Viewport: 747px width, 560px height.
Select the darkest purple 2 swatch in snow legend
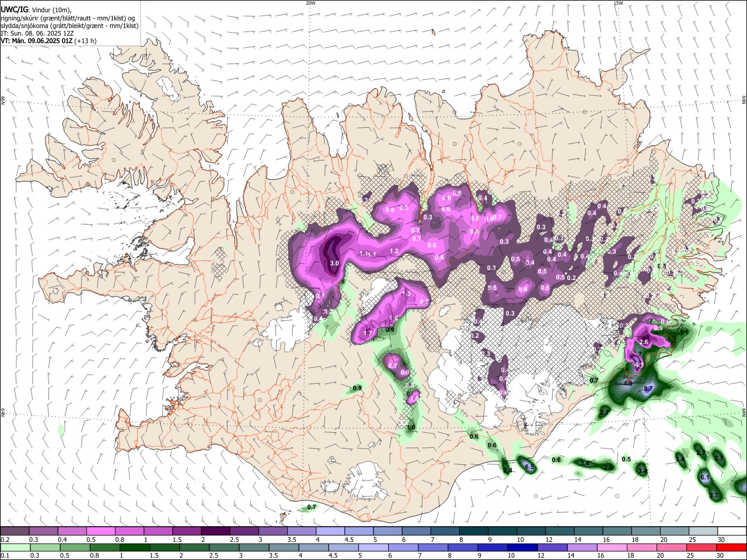pos(215,531)
